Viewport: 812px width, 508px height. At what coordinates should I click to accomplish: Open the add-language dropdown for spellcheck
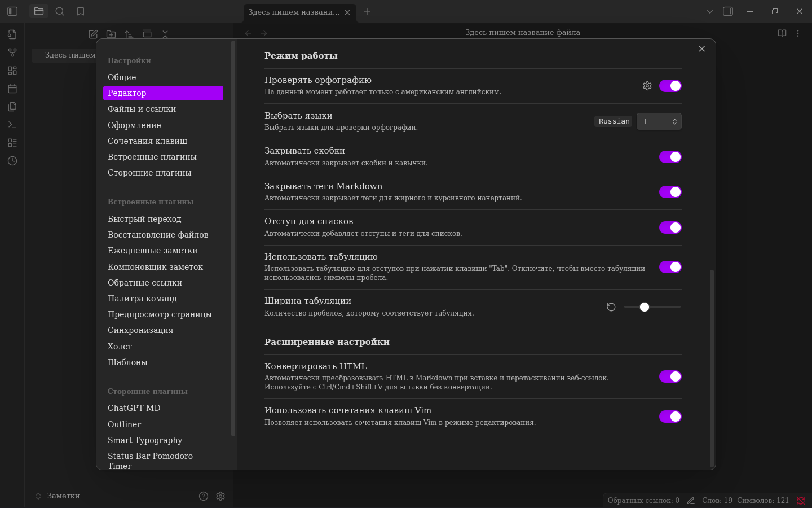[659, 121]
